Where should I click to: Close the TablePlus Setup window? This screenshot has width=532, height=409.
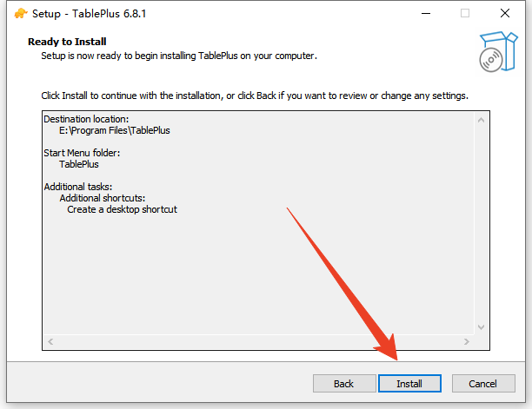504,13
